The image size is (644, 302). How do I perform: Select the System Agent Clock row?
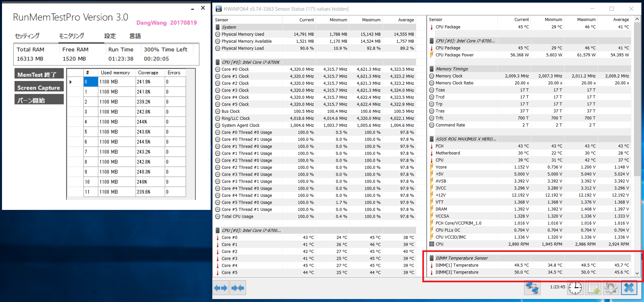tap(315, 125)
